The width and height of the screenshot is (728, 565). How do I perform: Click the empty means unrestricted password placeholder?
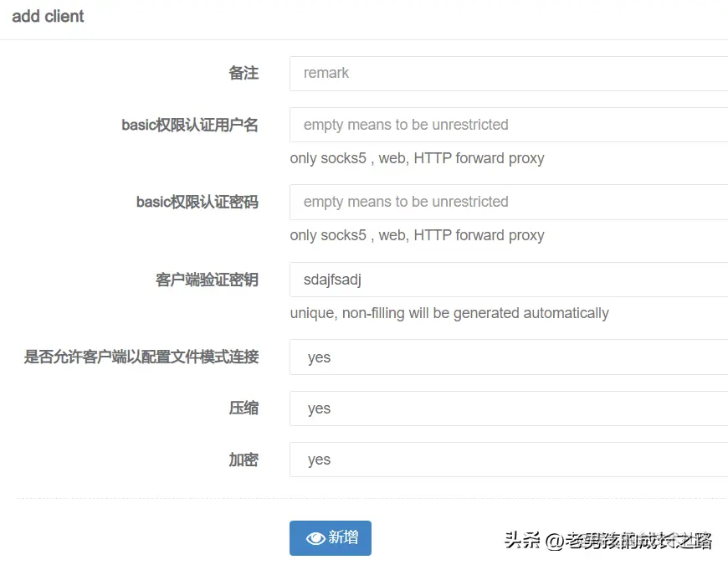point(405,202)
